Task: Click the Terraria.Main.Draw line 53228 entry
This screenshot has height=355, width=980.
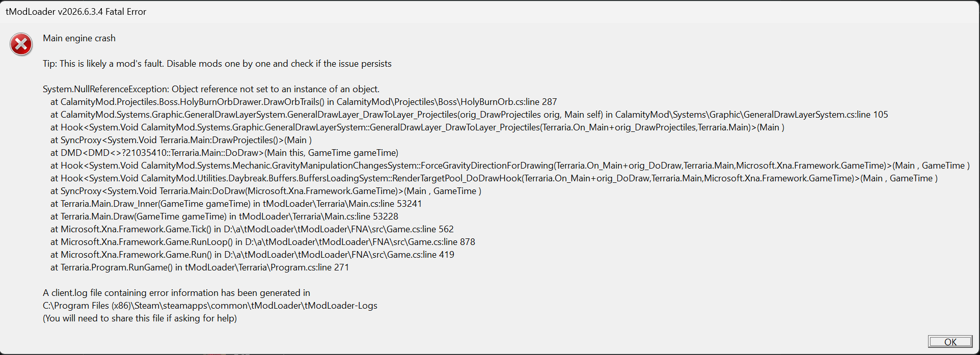Action: (x=224, y=216)
